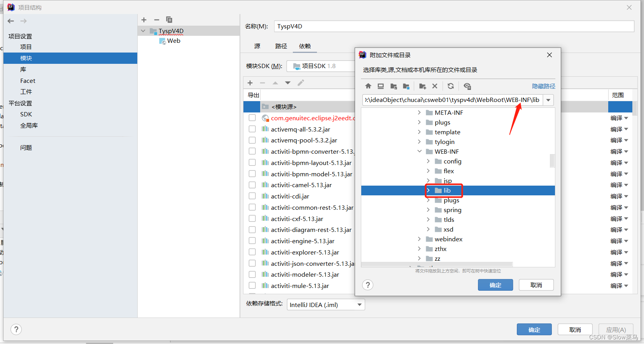Jump to project directory in file chooser
The image size is (644, 344).
pyautogui.click(x=394, y=86)
